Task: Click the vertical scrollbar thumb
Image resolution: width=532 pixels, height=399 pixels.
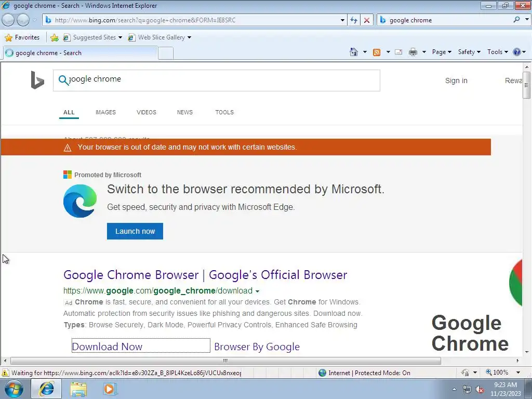Action: tap(526, 85)
